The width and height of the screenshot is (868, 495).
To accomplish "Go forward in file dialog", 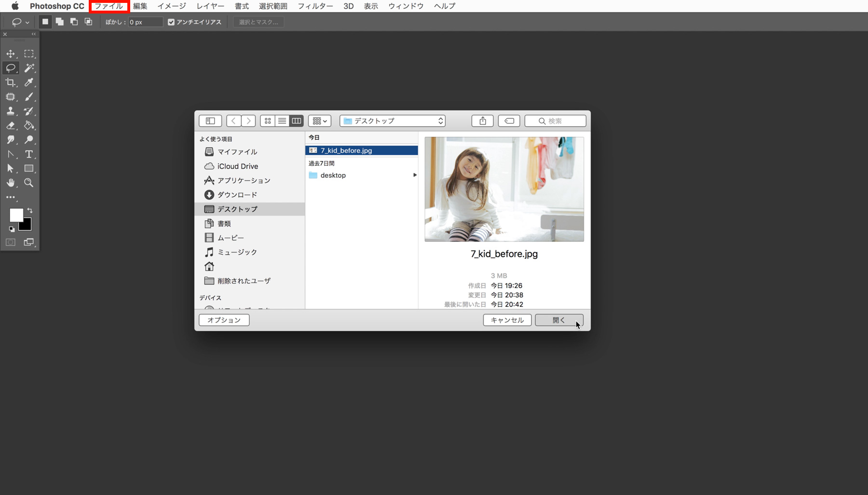I will pyautogui.click(x=248, y=121).
